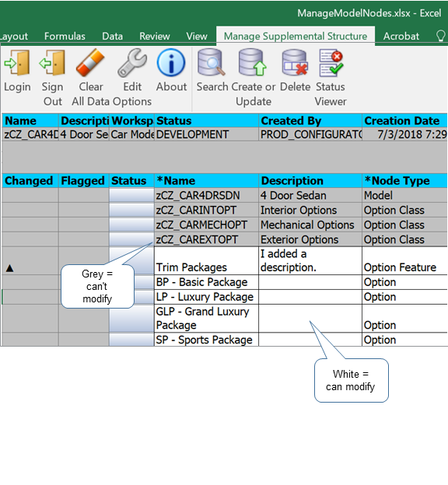Select Manage Supplemental Structure tab

(x=296, y=37)
